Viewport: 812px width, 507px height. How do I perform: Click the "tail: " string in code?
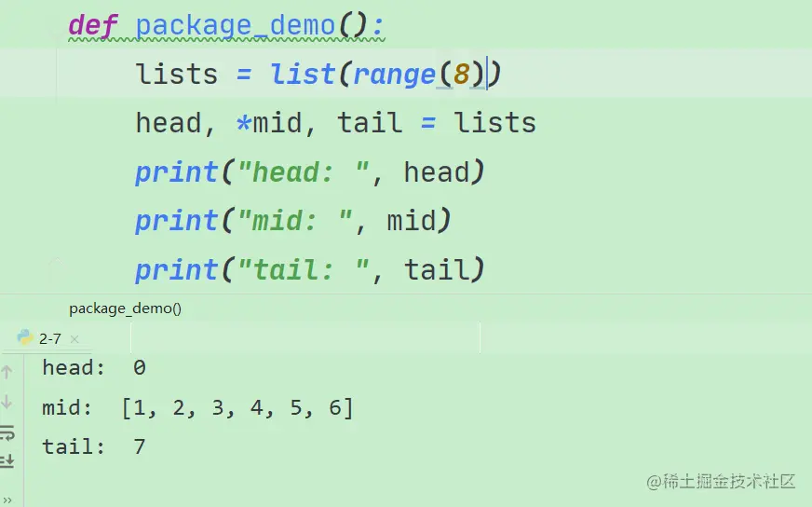point(303,269)
